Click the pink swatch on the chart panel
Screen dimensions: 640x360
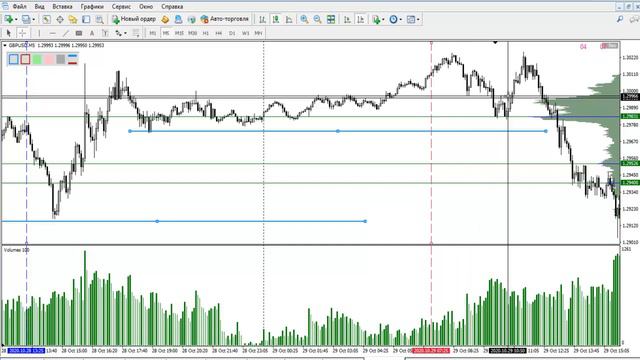tap(49, 59)
